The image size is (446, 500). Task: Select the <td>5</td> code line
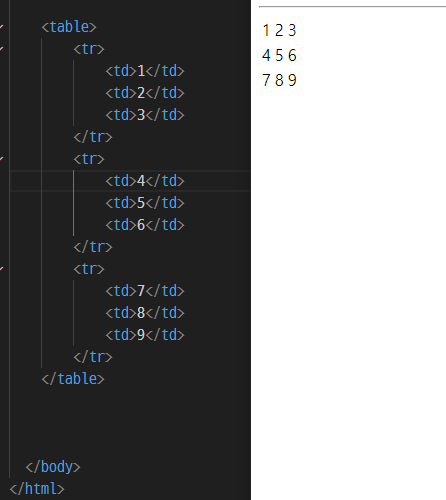click(145, 203)
